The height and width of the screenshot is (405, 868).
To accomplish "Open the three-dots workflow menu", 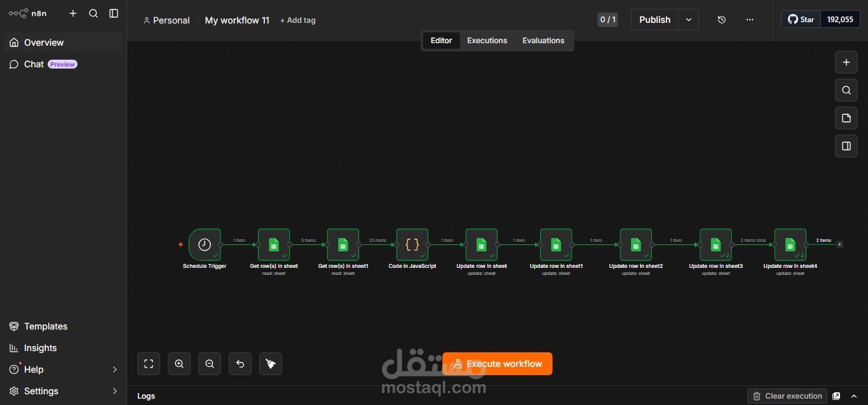I will coord(750,20).
